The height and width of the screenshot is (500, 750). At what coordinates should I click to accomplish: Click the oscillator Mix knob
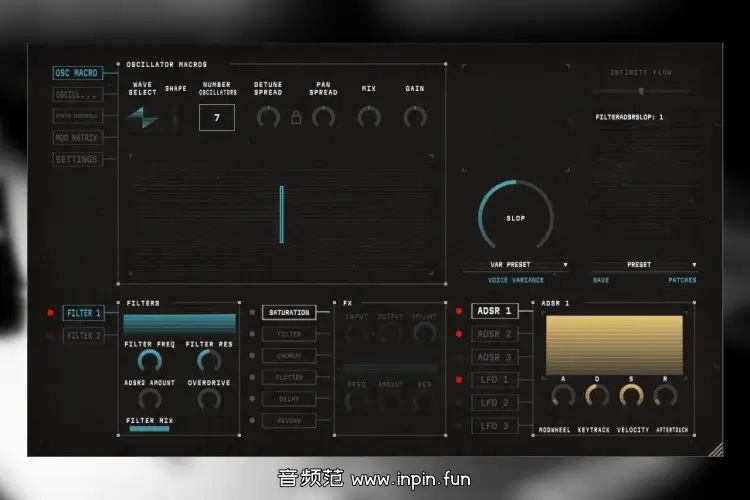[369, 117]
